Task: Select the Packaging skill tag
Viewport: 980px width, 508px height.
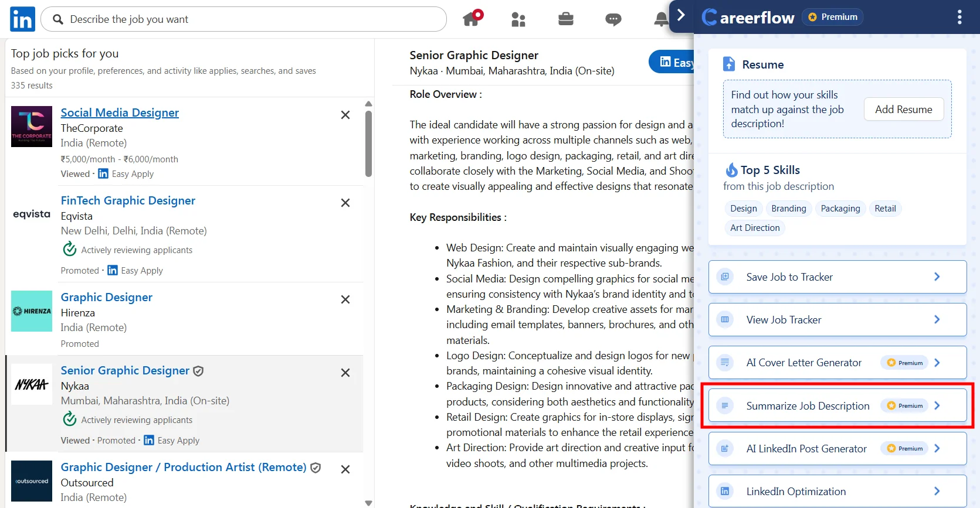Action: click(x=840, y=209)
